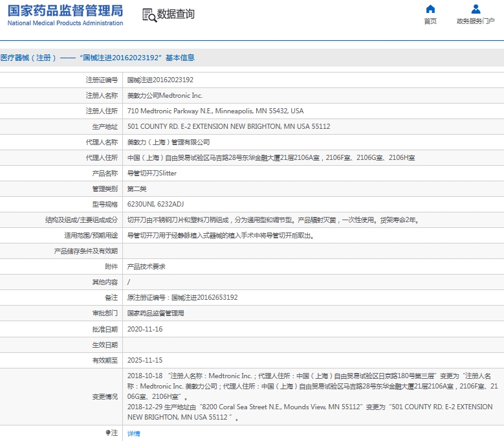The image size is (504, 441).
Task: Click the 管理类别 field label
Action: pos(105,189)
